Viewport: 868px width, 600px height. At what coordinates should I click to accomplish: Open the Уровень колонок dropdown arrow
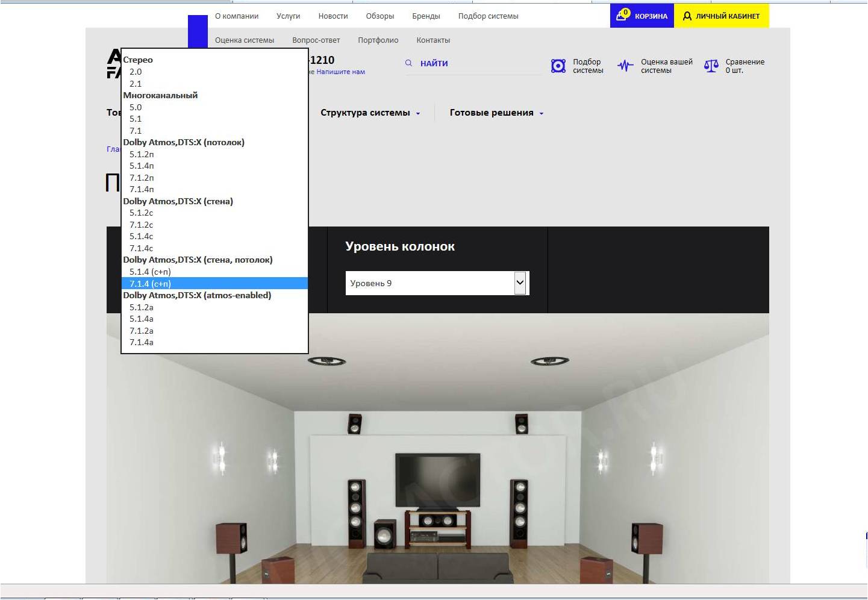click(x=520, y=283)
